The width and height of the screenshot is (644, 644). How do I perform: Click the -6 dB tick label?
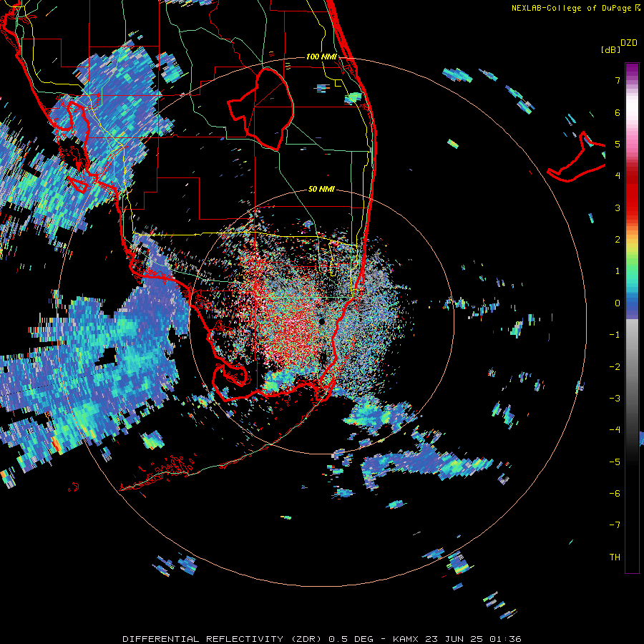[615, 493]
